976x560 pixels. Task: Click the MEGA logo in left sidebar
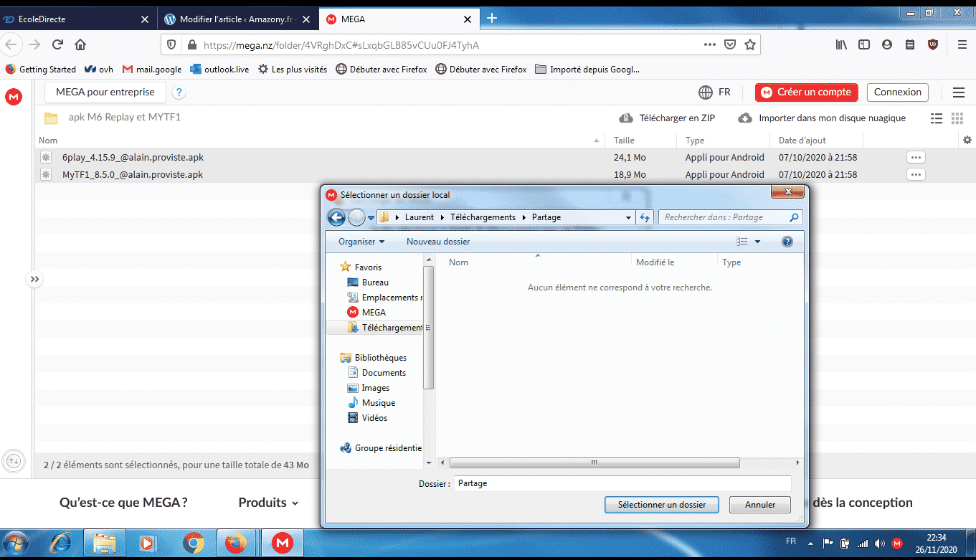[13, 97]
